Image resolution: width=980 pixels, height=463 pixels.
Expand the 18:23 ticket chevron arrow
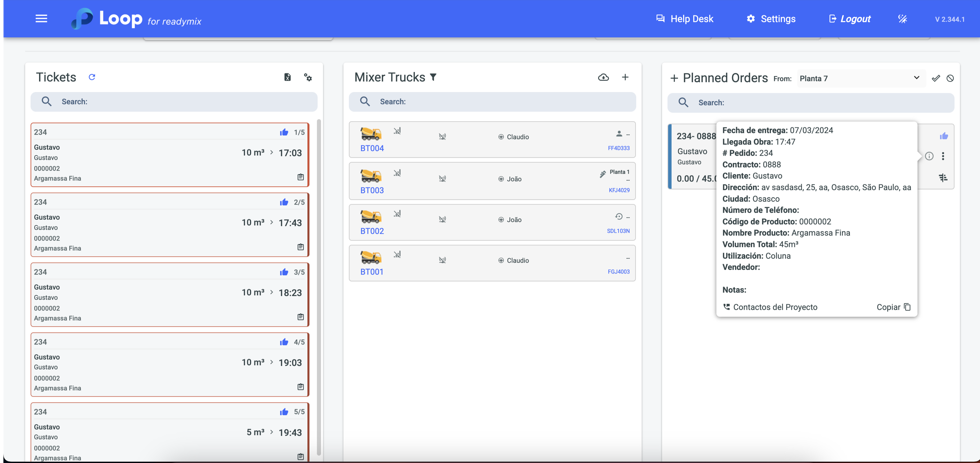[x=272, y=292]
